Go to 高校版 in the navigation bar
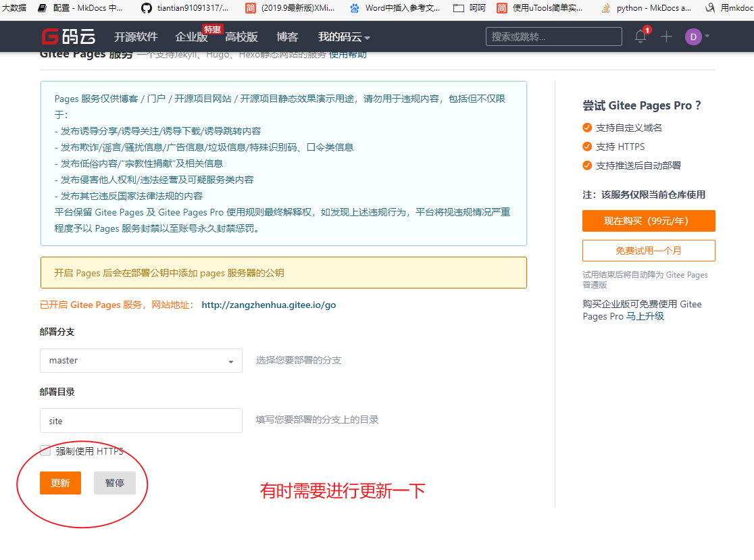 point(241,37)
